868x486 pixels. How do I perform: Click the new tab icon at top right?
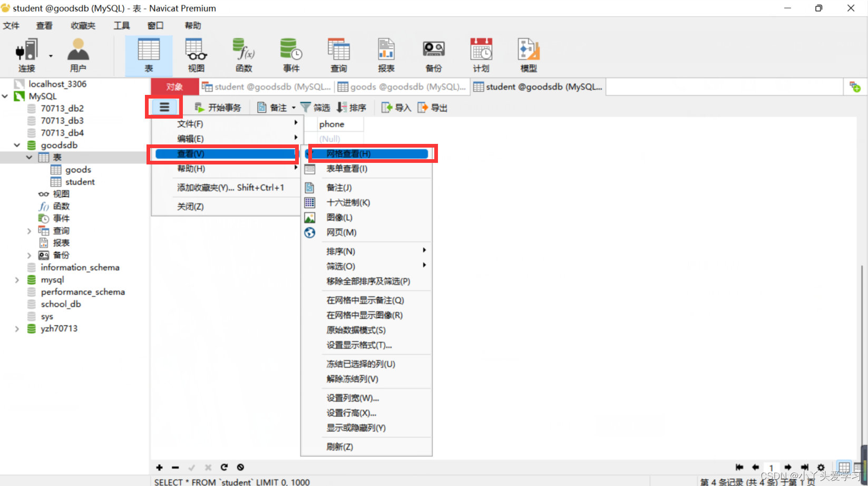tap(855, 87)
